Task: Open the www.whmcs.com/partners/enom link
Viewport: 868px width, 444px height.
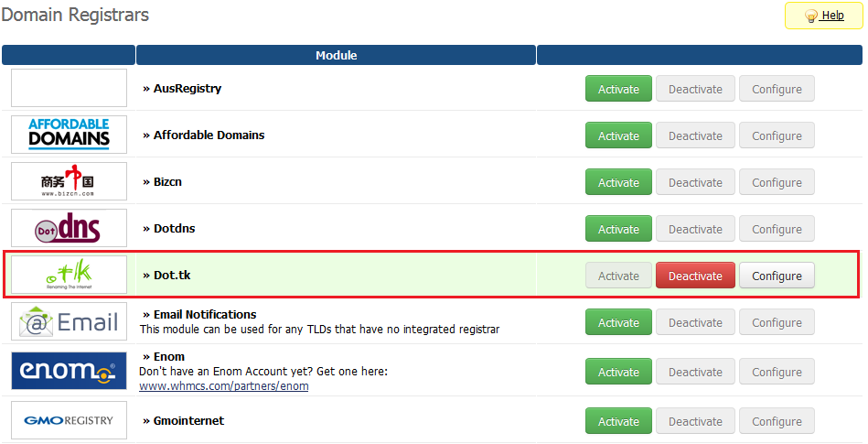Action: (224, 385)
